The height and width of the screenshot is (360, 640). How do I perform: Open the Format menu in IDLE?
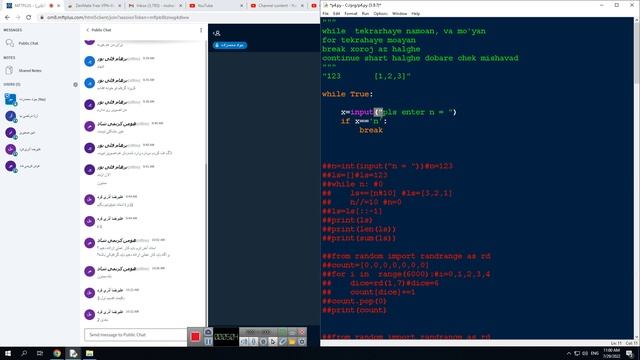click(x=351, y=13)
